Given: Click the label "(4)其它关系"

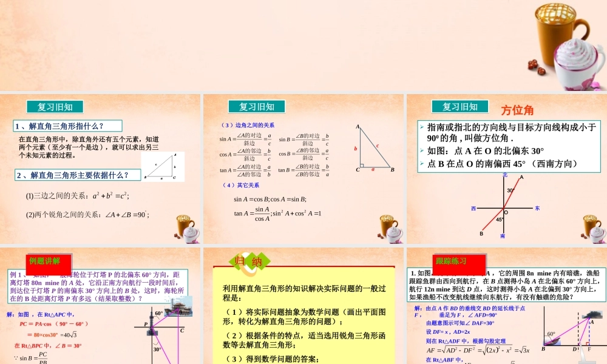Looking at the screenshot, I should coord(241,185).
